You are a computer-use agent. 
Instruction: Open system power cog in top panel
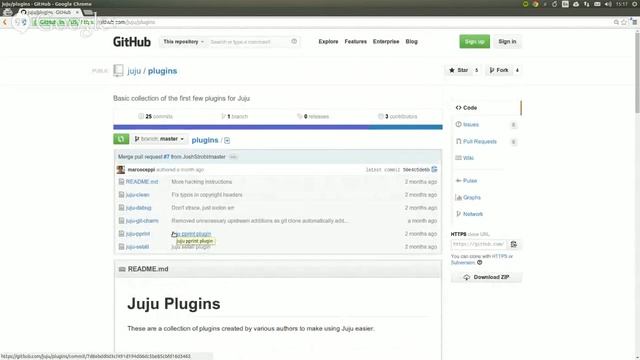click(x=635, y=4)
